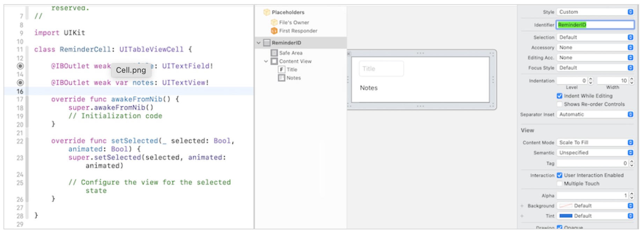The image size is (644, 235).
Task: Collapse the Content View tree node
Action: (266, 61)
